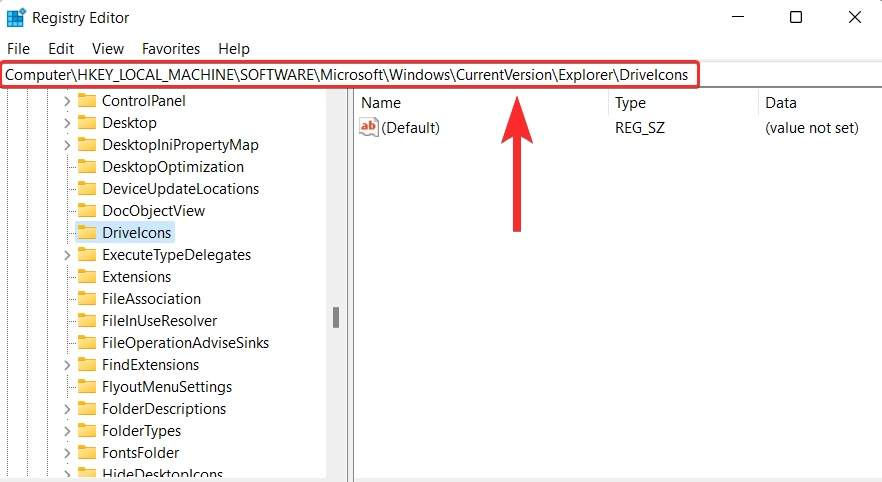Click the FontsFolder folder icon
The image size is (882, 482).
[87, 452]
